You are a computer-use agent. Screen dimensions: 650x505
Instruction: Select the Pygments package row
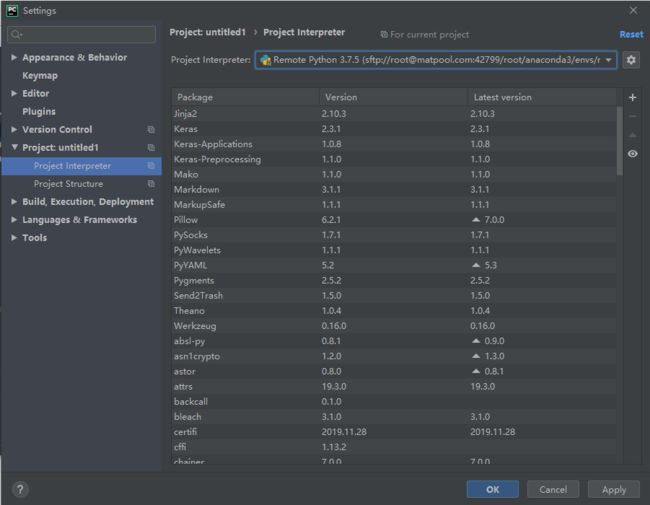(x=394, y=280)
